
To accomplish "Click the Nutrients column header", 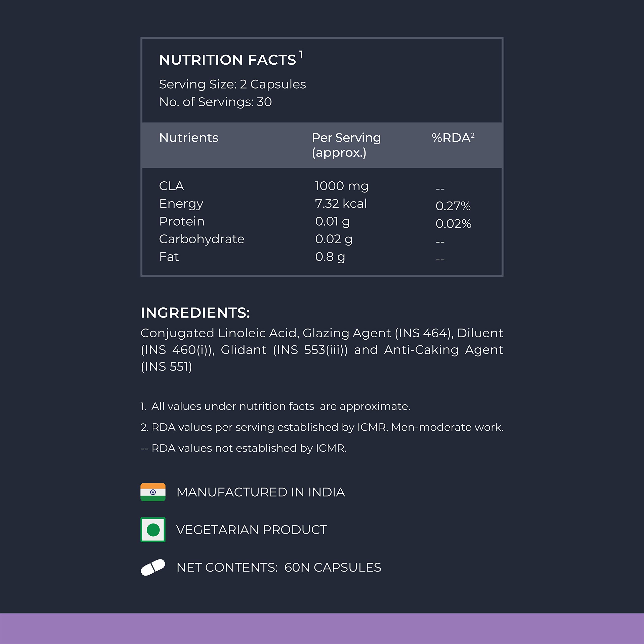I will point(189,138).
